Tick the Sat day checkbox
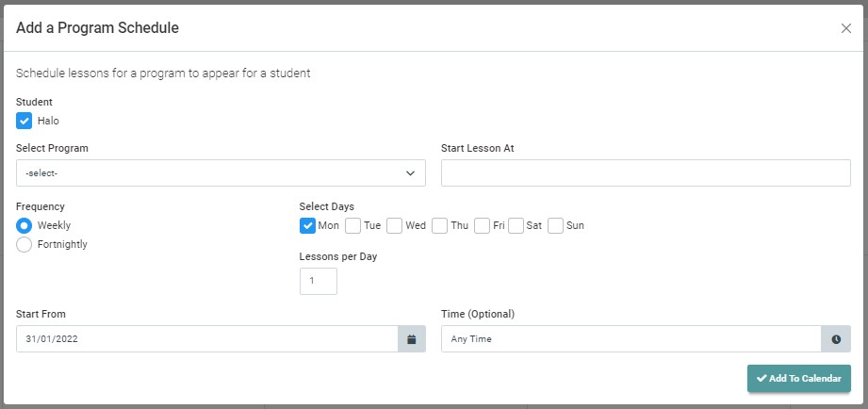Screen dimensions: 868x409 pyautogui.click(x=516, y=226)
